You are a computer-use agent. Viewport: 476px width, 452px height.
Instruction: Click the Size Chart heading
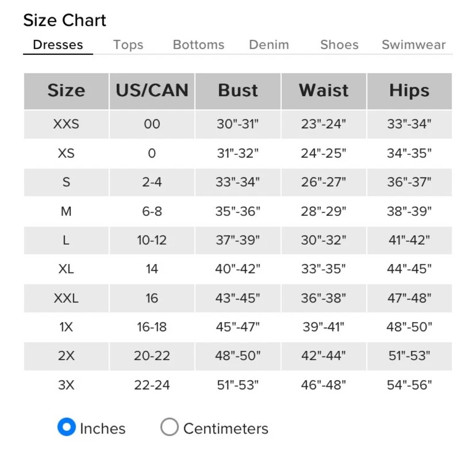point(65,20)
